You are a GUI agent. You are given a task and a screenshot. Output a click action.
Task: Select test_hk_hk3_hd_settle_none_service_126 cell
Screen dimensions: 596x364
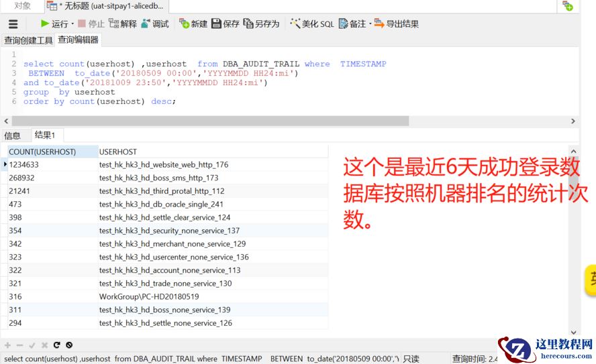(213, 323)
